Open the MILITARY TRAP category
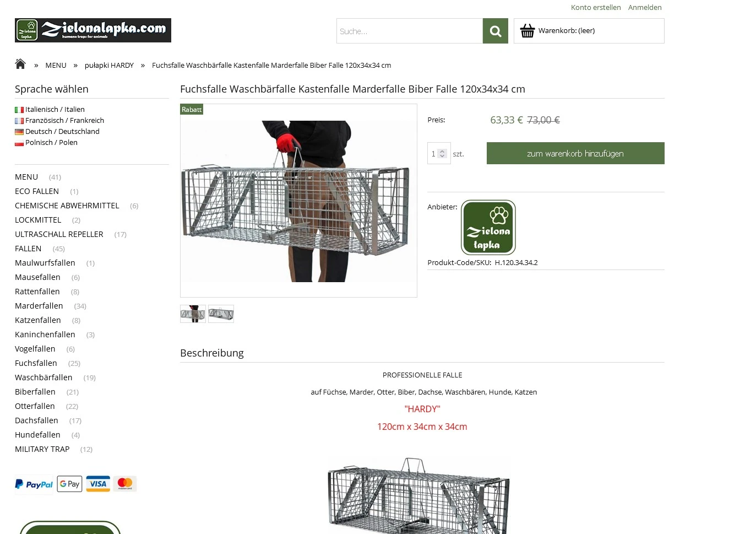Image resolution: width=756 pixels, height=534 pixels. tap(42, 449)
